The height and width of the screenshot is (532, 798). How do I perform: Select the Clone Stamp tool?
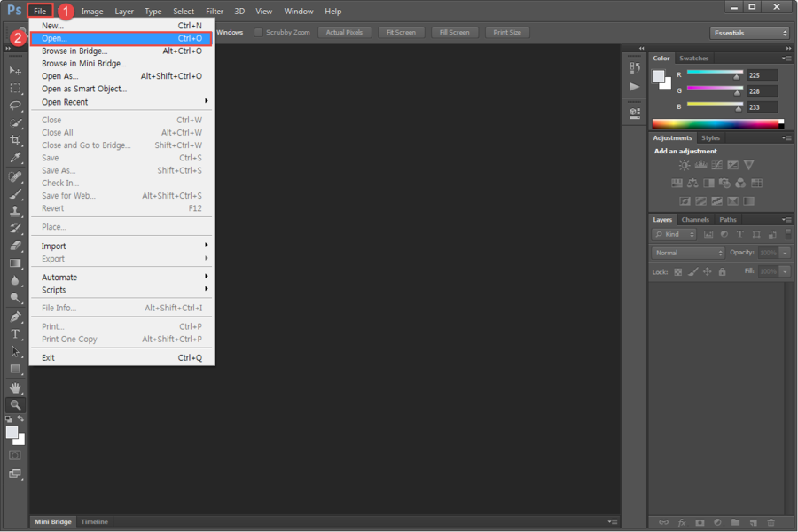click(15, 211)
